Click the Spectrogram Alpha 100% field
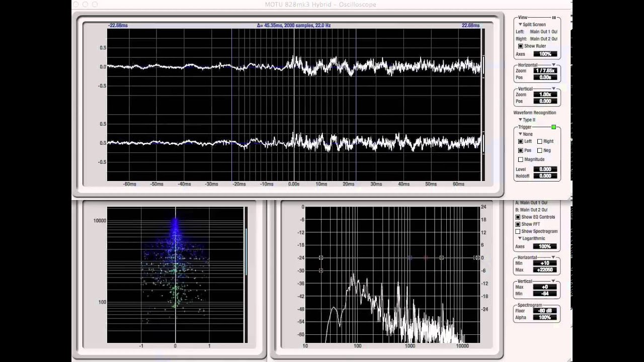The width and height of the screenshot is (644, 362). (545, 318)
